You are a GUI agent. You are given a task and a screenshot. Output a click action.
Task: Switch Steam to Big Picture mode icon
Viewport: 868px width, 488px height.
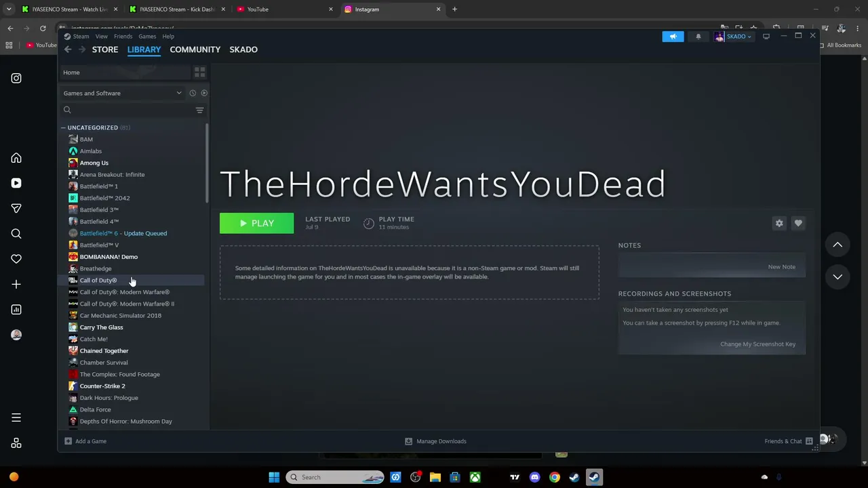[x=766, y=37]
